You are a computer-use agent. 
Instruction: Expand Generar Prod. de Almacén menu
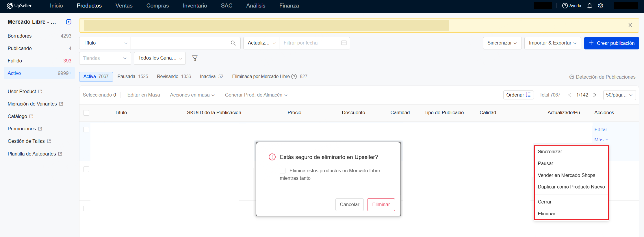point(256,95)
